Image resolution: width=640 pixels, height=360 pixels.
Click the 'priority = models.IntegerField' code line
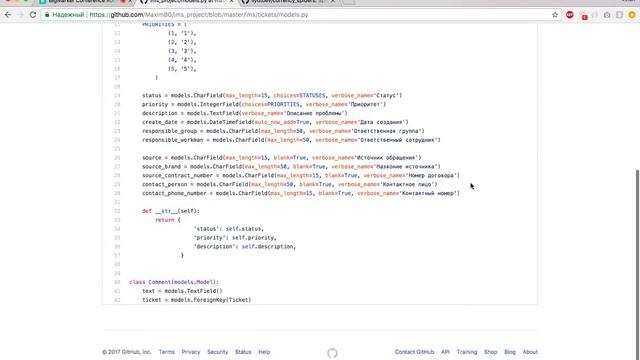(x=264, y=104)
